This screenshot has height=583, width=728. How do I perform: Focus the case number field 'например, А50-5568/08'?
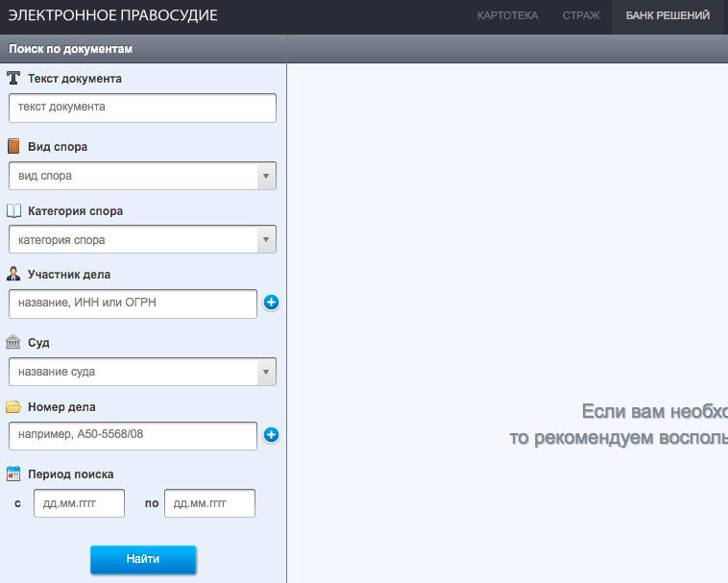point(133,436)
